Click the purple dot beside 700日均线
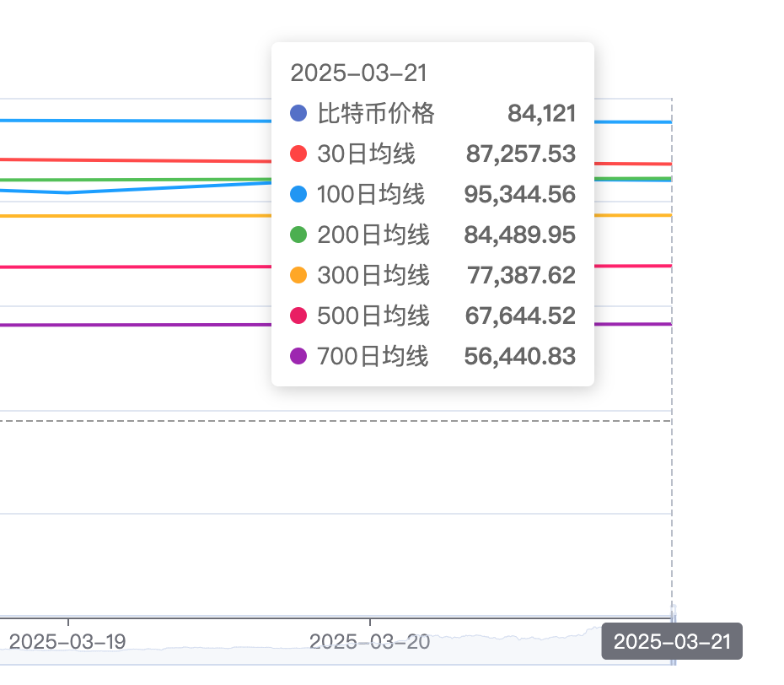 click(298, 356)
